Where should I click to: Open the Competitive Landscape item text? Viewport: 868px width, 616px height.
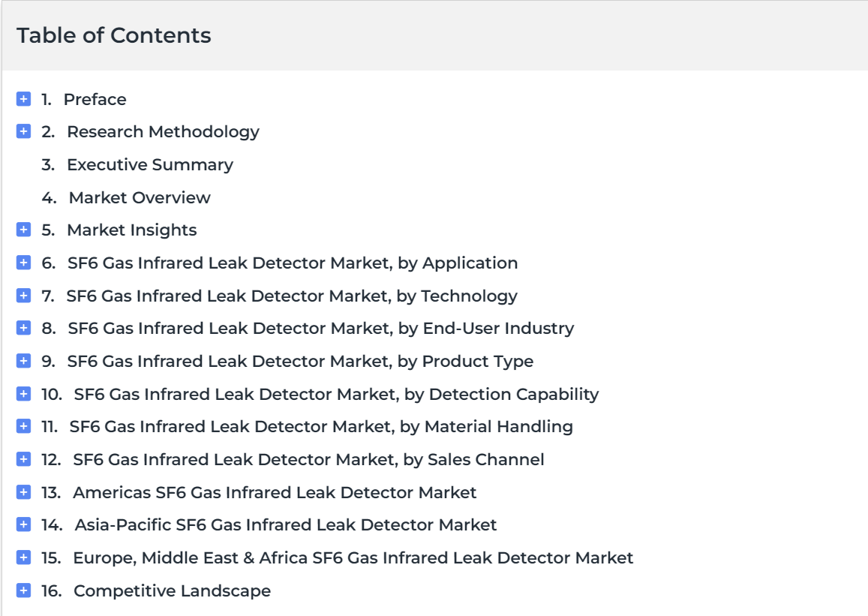(x=172, y=591)
